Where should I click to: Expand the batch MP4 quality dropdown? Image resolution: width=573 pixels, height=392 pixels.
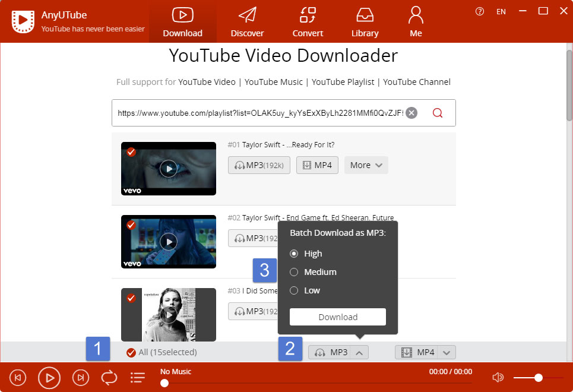tap(447, 353)
